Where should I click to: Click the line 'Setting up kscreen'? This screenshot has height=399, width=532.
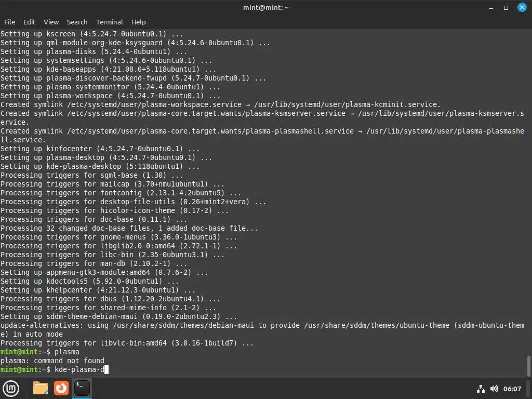tap(91, 34)
